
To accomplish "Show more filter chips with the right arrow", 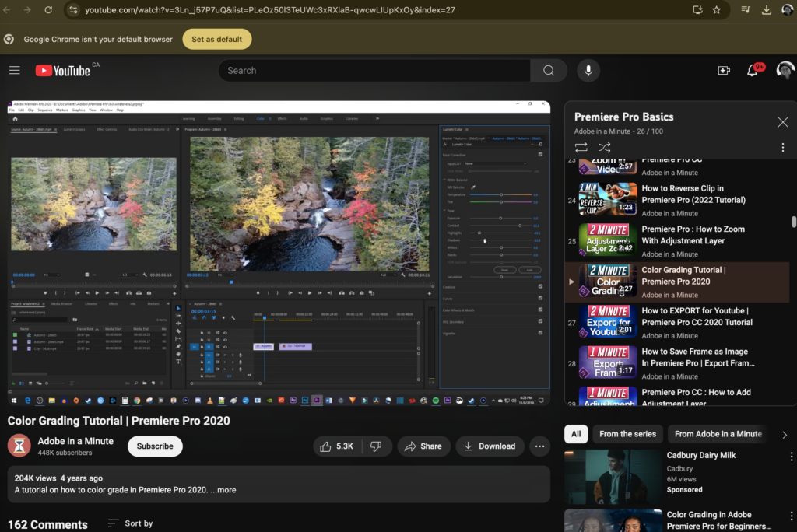I will coord(785,435).
